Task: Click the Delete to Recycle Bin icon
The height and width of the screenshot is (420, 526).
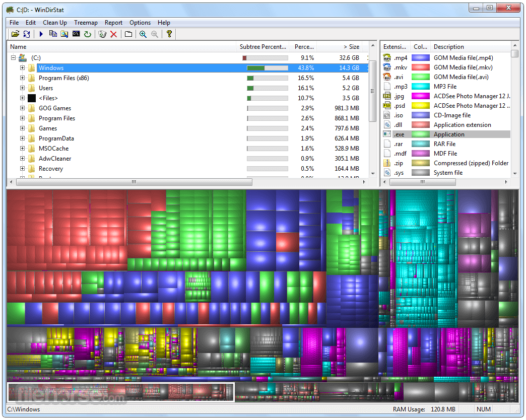Action: 102,34
